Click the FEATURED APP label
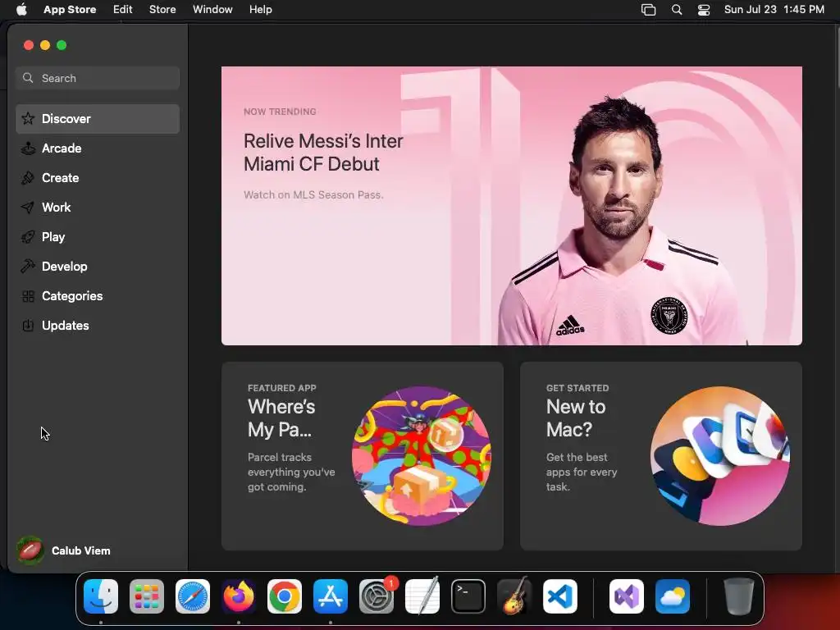This screenshot has width=840, height=630. (x=282, y=388)
